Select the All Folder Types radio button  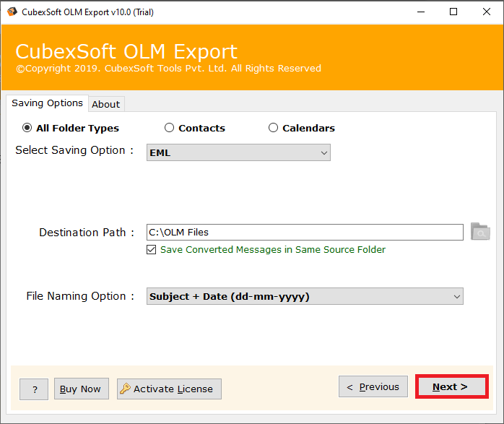coord(27,128)
